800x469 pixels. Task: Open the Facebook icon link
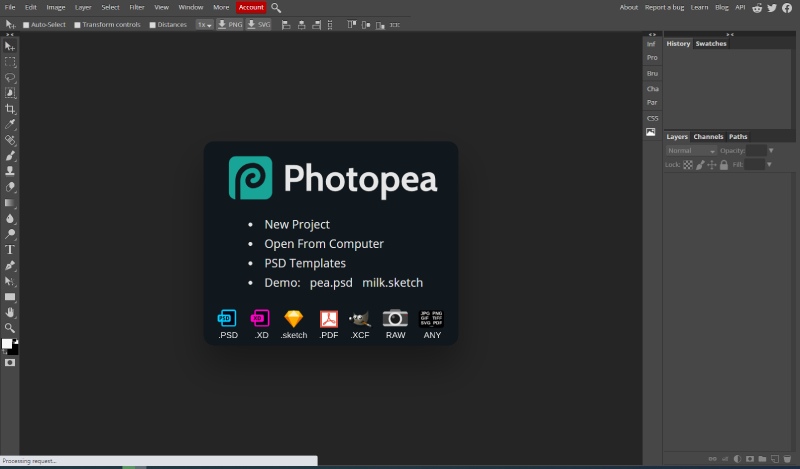pos(787,8)
